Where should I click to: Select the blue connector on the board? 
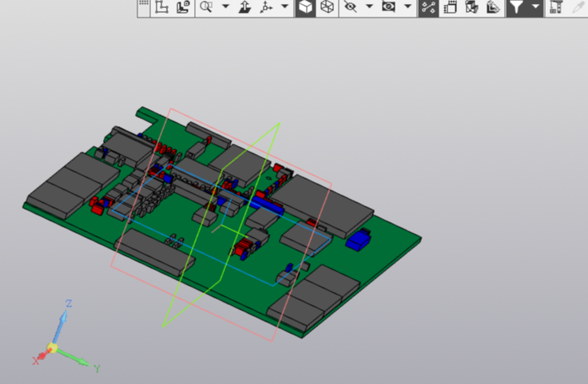coord(360,238)
